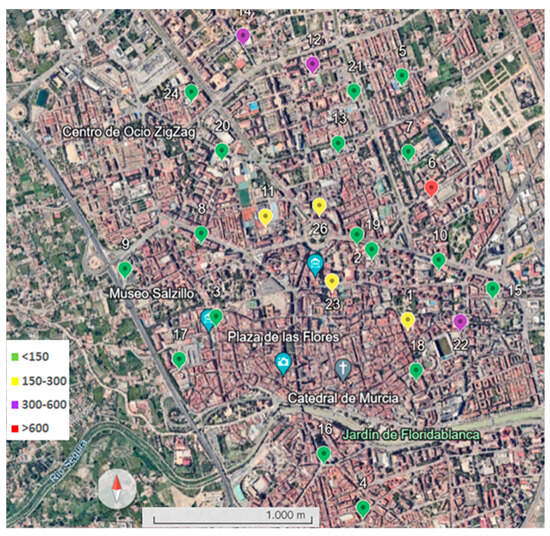Click the grey cathedral cross marker

pyautogui.click(x=343, y=369)
